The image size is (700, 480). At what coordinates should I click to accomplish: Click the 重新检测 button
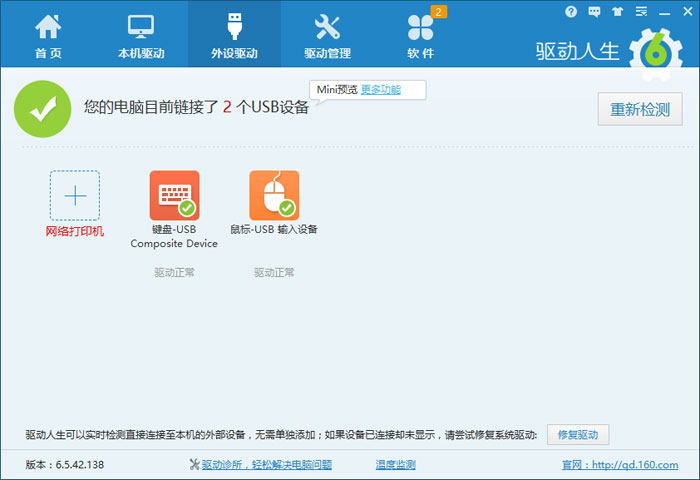click(x=640, y=109)
